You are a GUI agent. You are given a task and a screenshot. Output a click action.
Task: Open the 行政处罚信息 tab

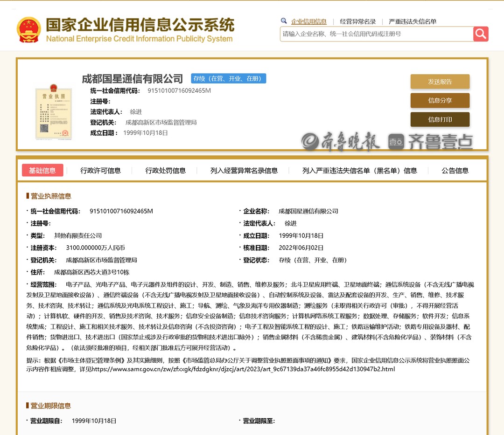click(x=165, y=171)
